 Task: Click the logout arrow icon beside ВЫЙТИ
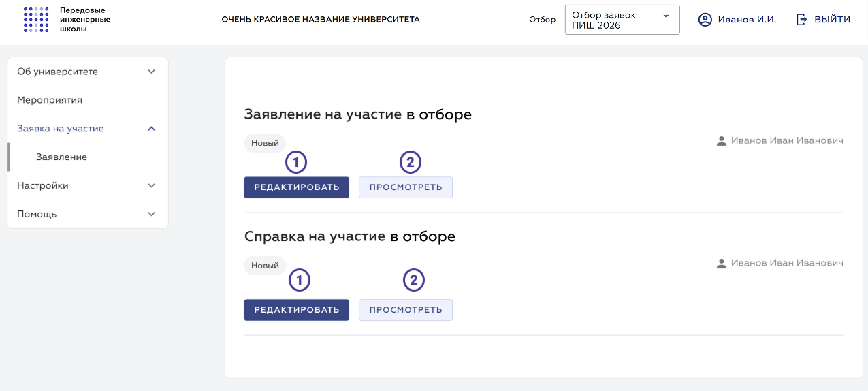[802, 20]
